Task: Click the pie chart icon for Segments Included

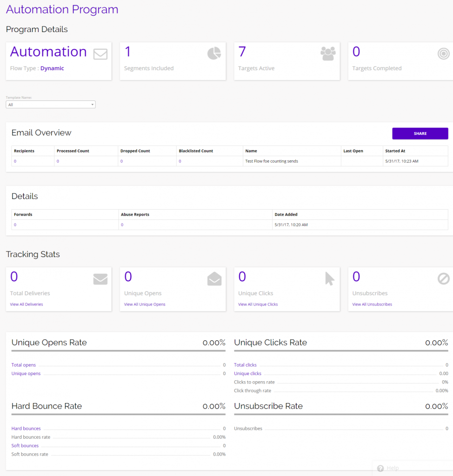Action: tap(214, 53)
